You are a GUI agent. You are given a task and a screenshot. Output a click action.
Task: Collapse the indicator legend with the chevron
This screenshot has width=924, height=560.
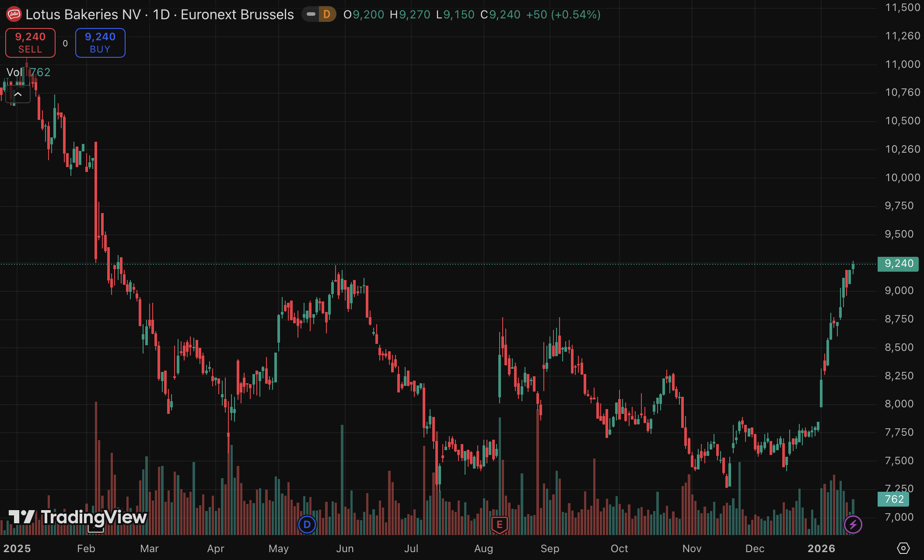(18, 94)
